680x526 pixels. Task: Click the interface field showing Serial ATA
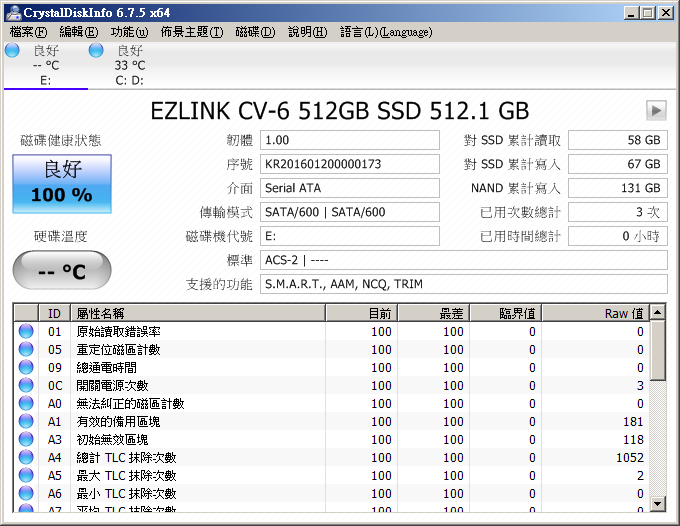[x=350, y=188]
